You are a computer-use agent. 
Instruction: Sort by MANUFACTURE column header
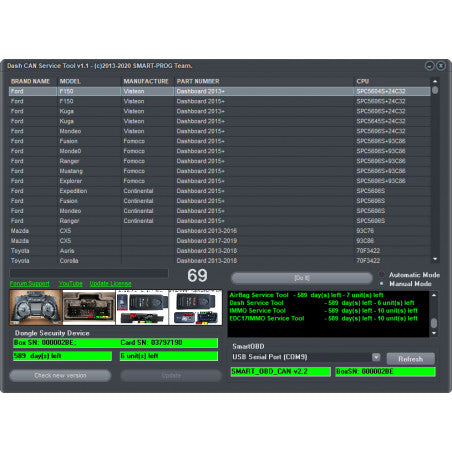pos(146,81)
